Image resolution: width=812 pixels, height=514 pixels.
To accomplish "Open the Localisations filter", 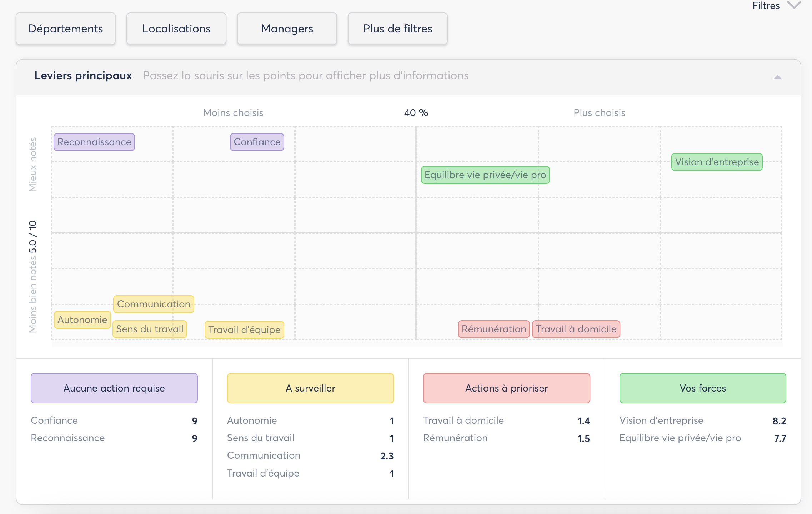I will (176, 29).
